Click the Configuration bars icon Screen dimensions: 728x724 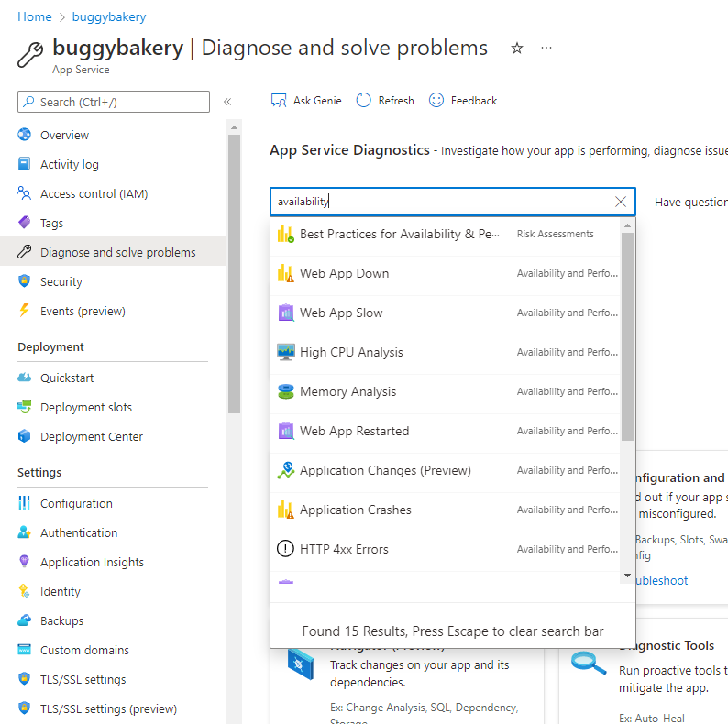click(x=24, y=502)
